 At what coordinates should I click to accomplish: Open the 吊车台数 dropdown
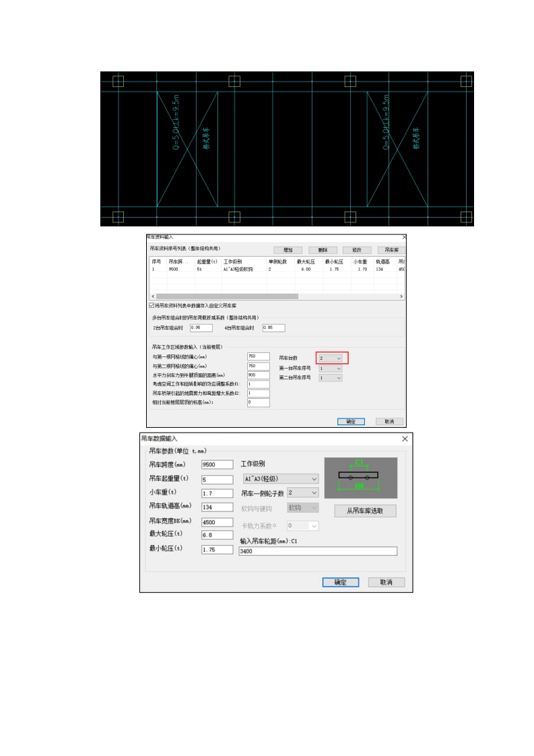[x=331, y=358]
